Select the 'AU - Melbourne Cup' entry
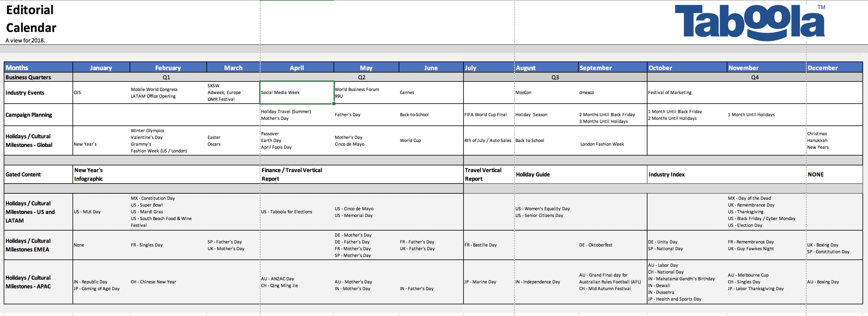This screenshot has width=868, height=316. click(x=748, y=275)
